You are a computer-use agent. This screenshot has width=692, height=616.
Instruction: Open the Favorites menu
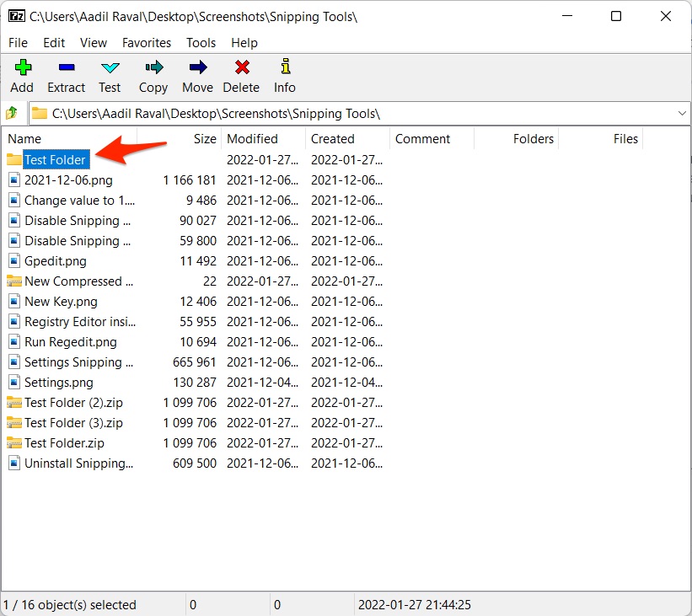pos(146,42)
